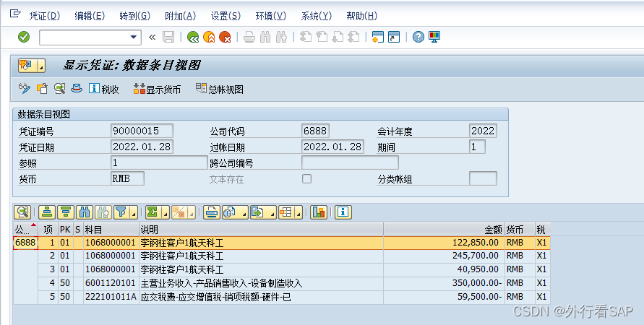Open the 系统(Y) menu
The height and width of the screenshot is (325, 644).
point(317,16)
